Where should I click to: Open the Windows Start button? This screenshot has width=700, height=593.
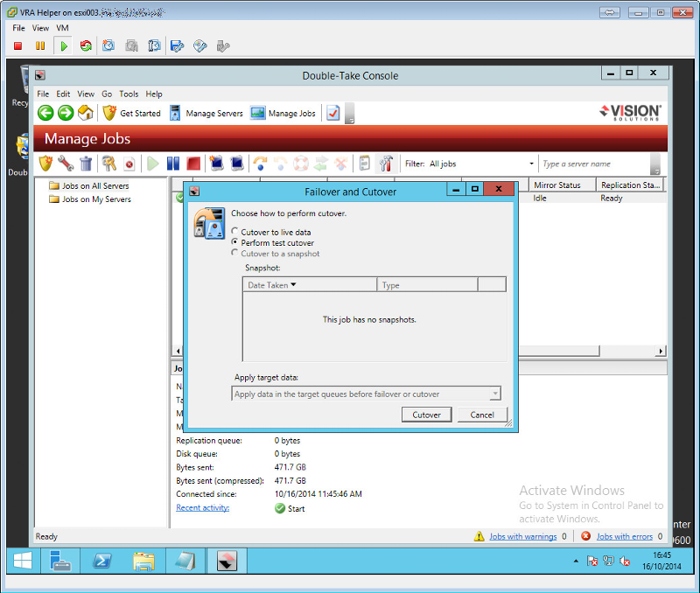coord(23,561)
